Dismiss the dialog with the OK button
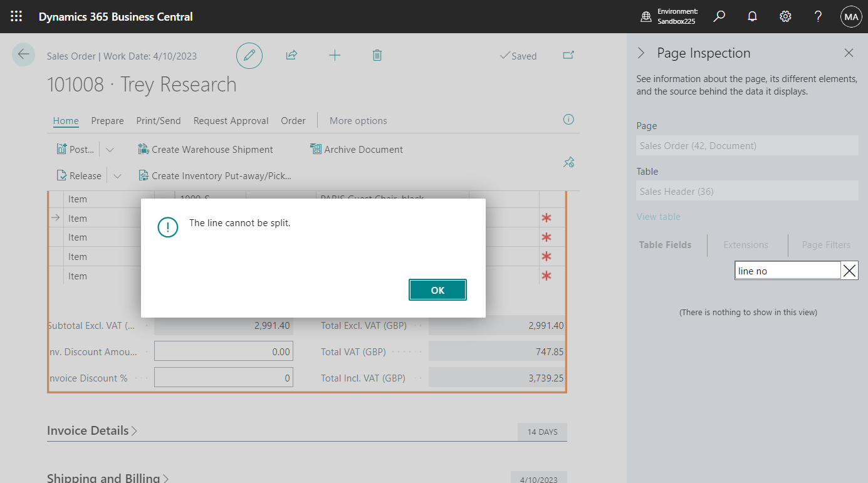This screenshot has height=483, width=868. coord(437,289)
